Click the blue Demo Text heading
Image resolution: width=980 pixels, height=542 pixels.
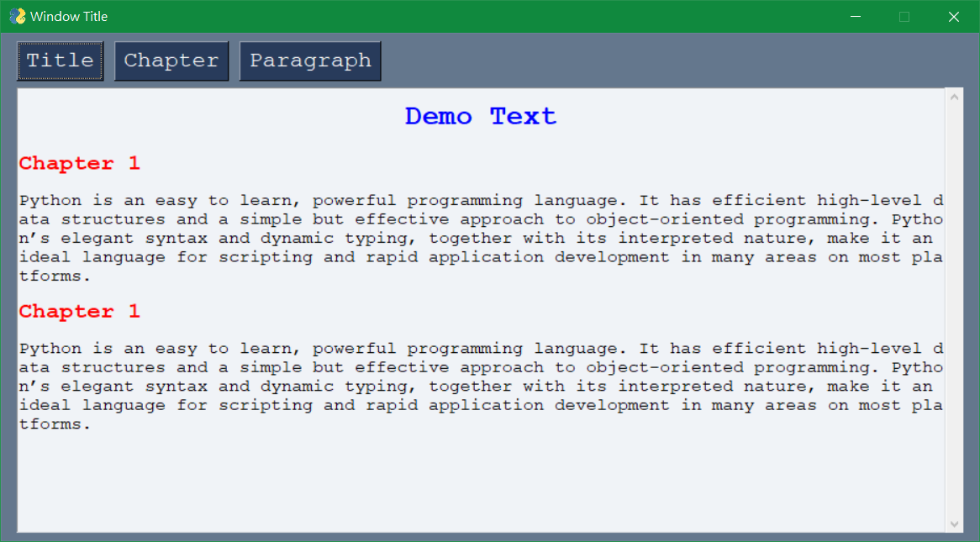[x=480, y=116]
